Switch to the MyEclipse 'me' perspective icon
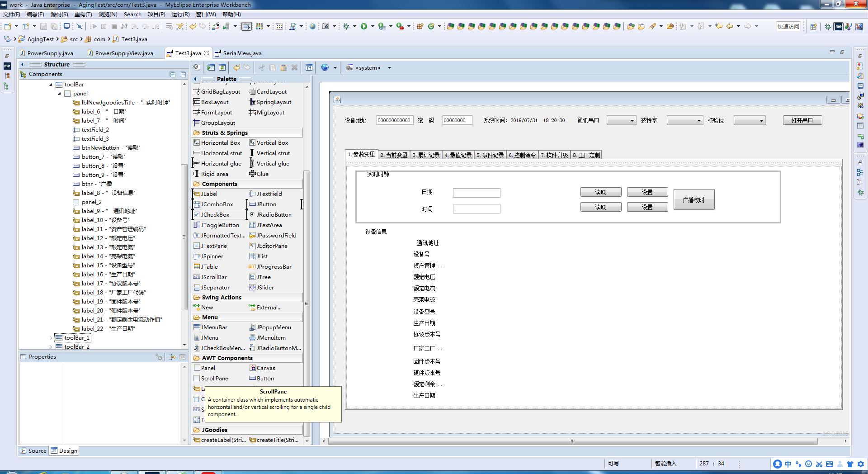Viewport: 868px width, 474px height. [x=839, y=27]
